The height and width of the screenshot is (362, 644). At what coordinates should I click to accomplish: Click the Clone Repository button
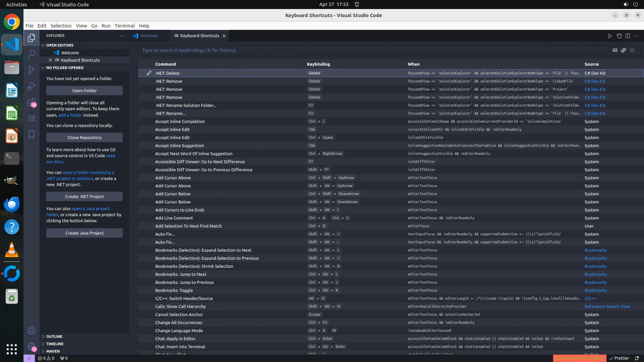pos(85,137)
